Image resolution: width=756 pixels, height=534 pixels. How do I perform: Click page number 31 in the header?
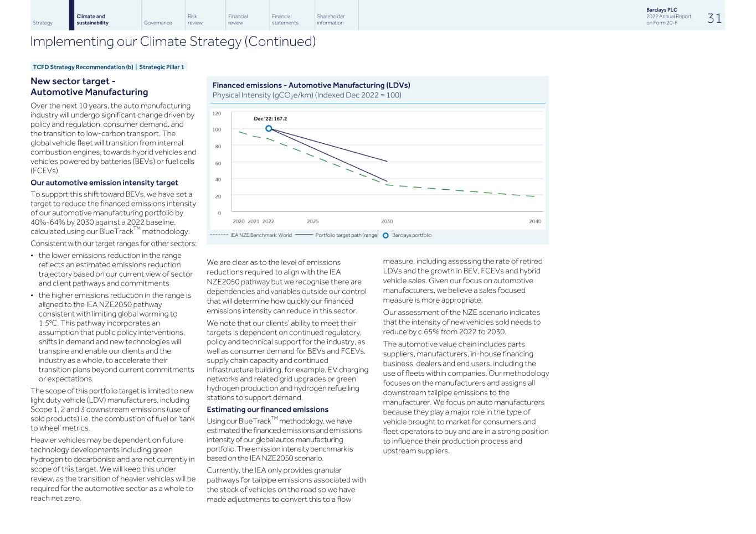(x=714, y=18)
